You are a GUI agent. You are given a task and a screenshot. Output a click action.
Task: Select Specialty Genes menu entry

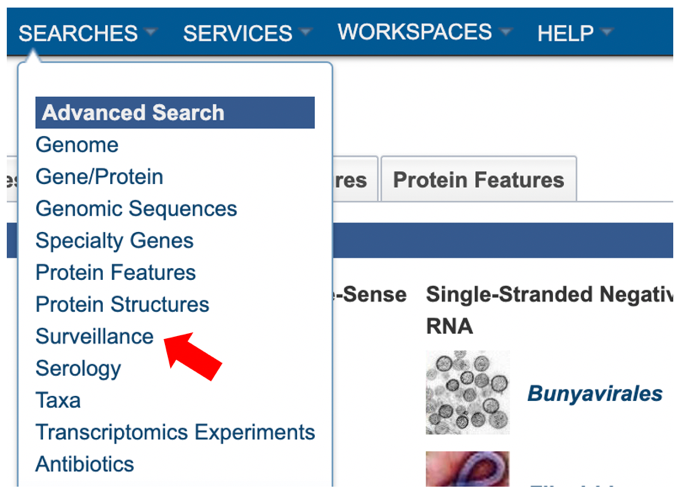pyautogui.click(x=115, y=241)
